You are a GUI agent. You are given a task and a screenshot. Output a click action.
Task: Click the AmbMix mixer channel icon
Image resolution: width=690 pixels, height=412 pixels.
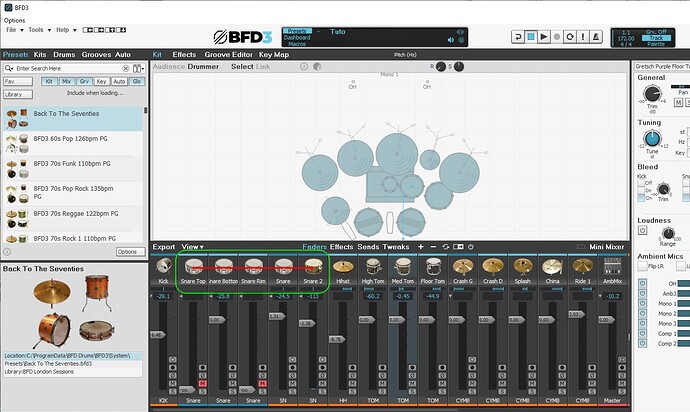pos(613,267)
